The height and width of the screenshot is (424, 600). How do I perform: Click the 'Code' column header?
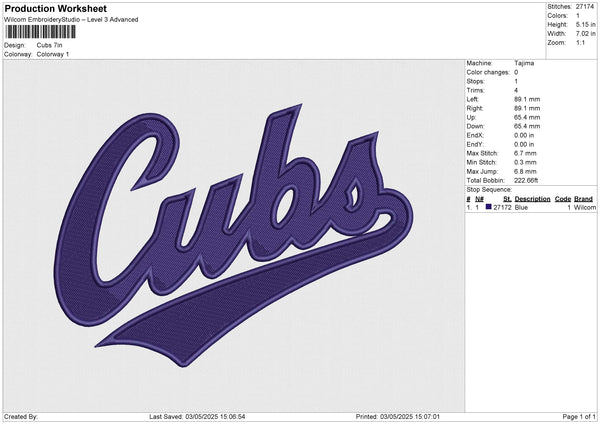[x=562, y=199]
